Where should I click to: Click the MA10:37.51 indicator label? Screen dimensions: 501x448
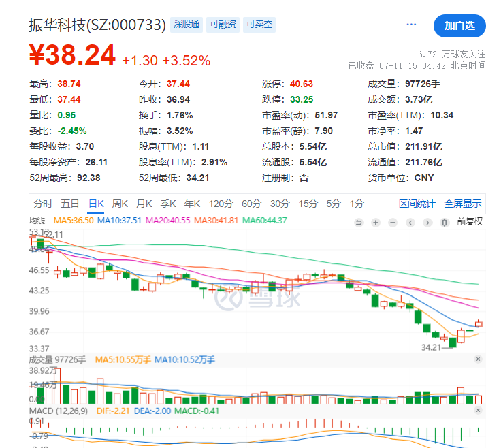tap(119, 221)
